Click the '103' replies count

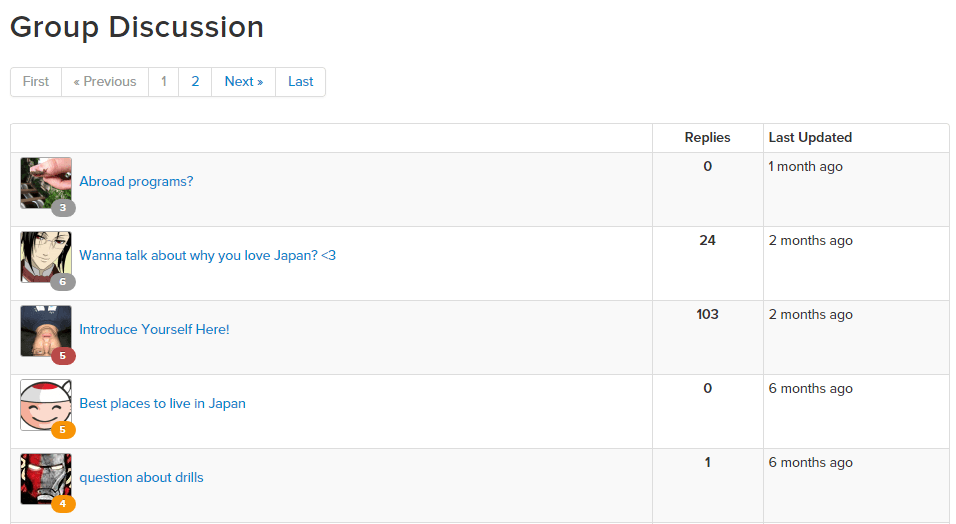[707, 314]
